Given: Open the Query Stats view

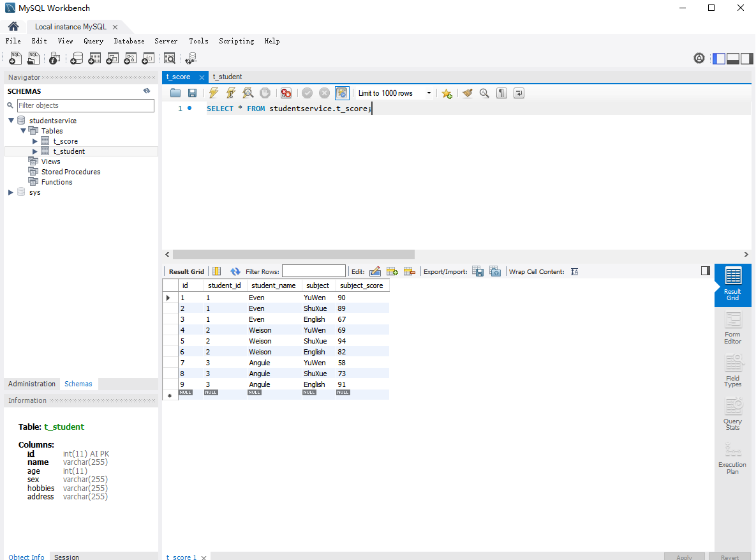Looking at the screenshot, I should [733, 414].
